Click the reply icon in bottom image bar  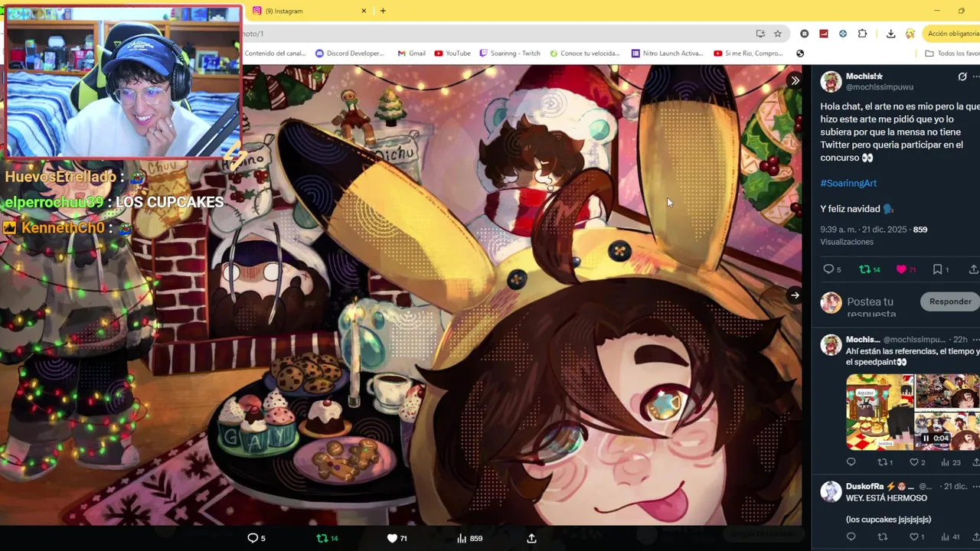(x=256, y=539)
